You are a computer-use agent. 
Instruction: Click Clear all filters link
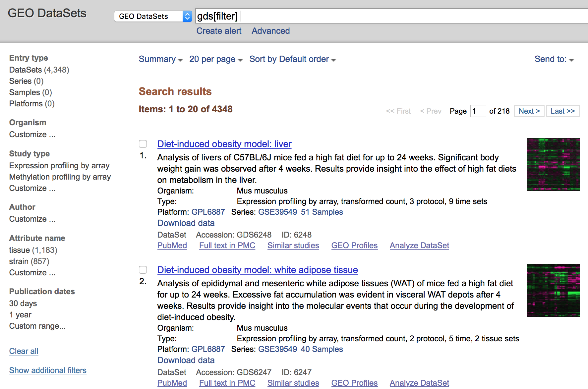pos(24,351)
